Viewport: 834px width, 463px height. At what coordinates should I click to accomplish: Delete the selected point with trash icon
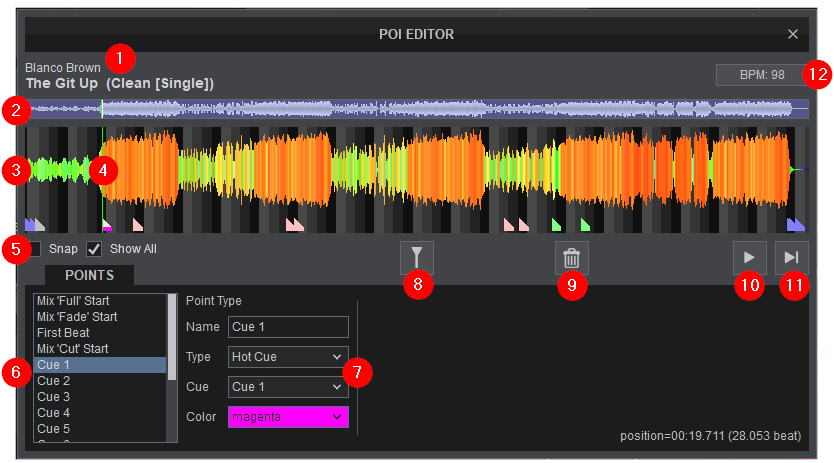(x=571, y=258)
